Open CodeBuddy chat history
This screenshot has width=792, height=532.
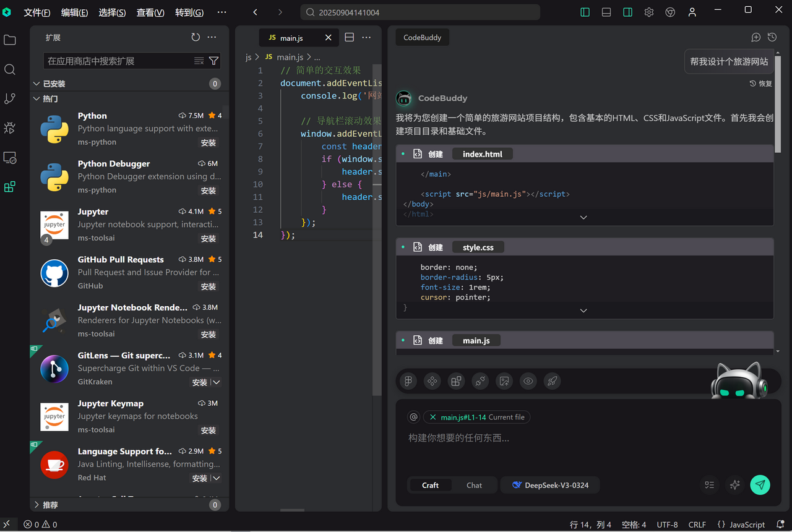pyautogui.click(x=772, y=37)
